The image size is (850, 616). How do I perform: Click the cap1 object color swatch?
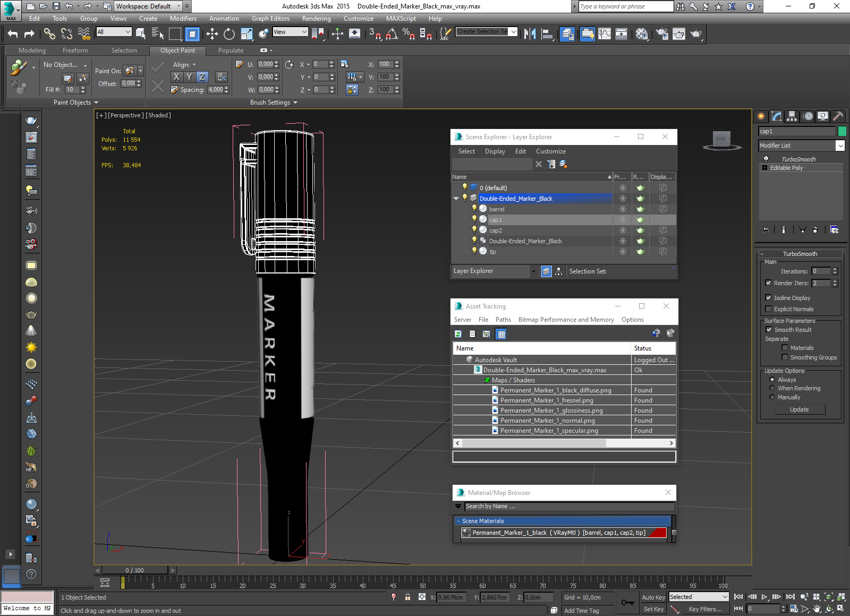point(842,131)
